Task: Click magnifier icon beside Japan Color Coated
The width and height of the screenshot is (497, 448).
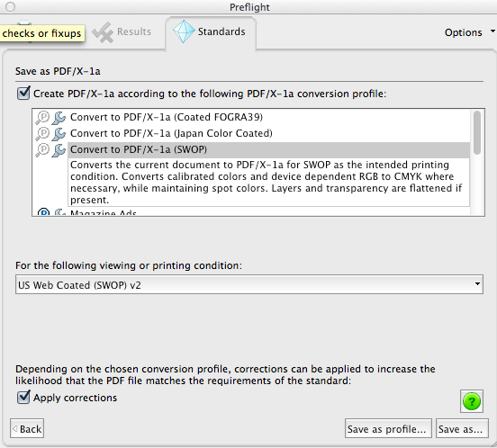Action: coord(43,134)
